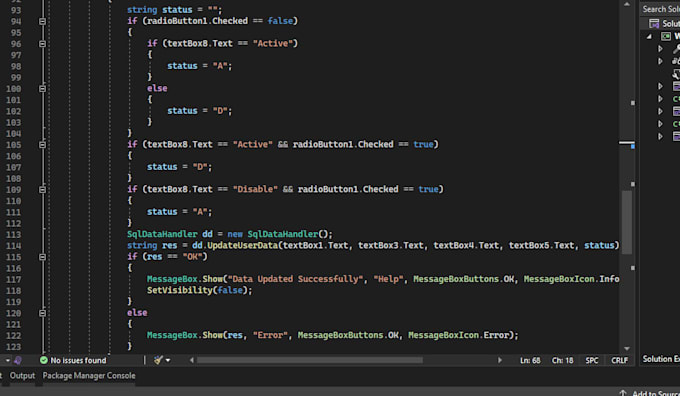This screenshot has width=680, height=396.
Task: Click the green check icon beside No issues found
Action: pos(43,360)
